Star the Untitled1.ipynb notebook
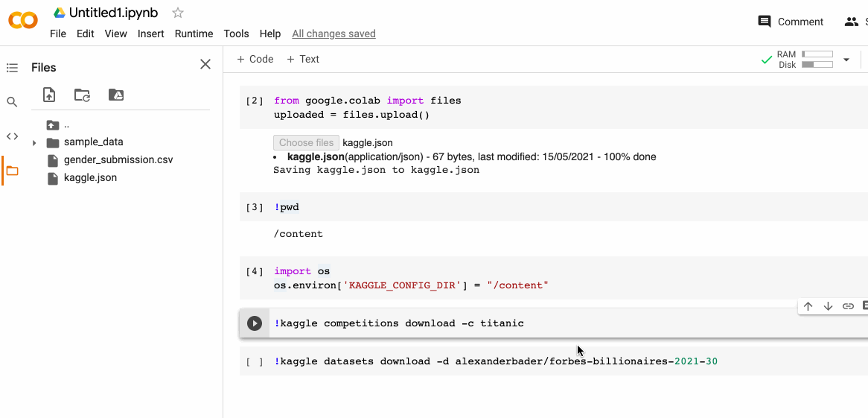Viewport: 868px width, 418px height. tap(178, 13)
